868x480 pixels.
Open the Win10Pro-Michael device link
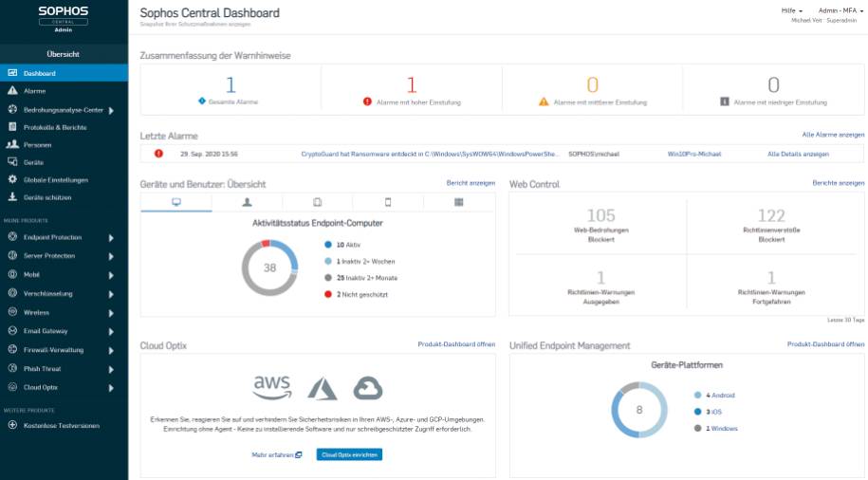[694, 154]
